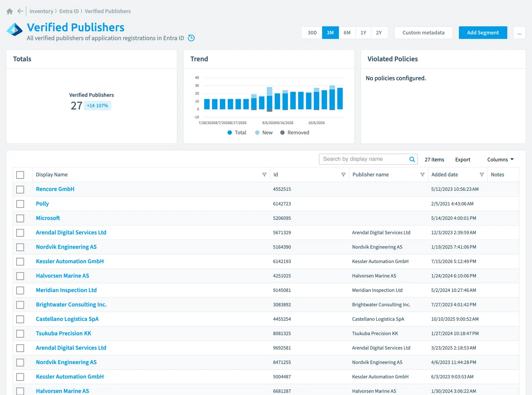Image resolution: width=532 pixels, height=395 pixels.
Task: Click the Id value 5671329
Action: pos(282,233)
